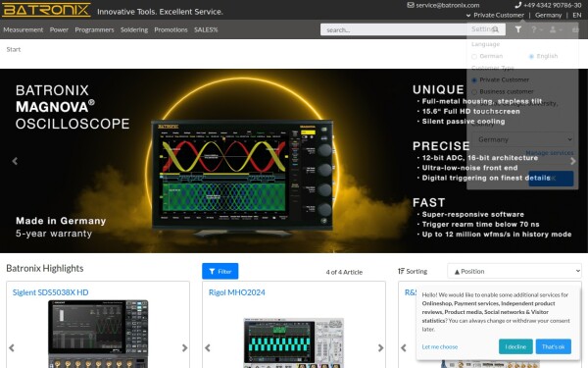Select German language radio button

click(474, 56)
